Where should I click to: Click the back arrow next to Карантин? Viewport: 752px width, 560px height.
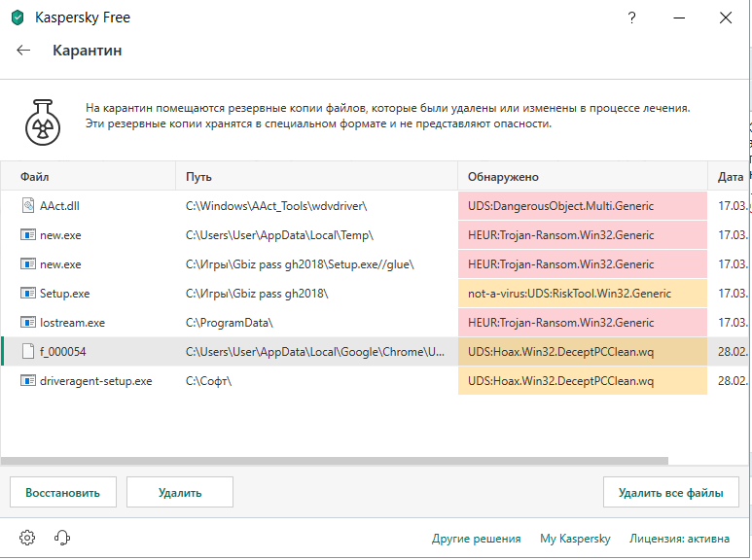pyautogui.click(x=24, y=51)
